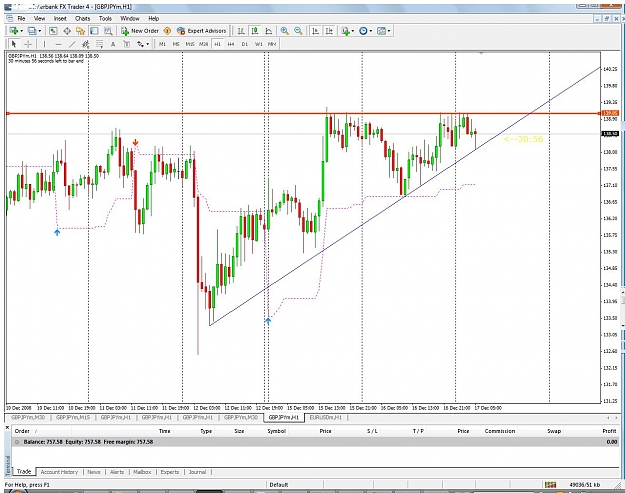This screenshot has height=493, width=625.
Task: Toggle the Terminal window icon
Action: click(x=94, y=31)
